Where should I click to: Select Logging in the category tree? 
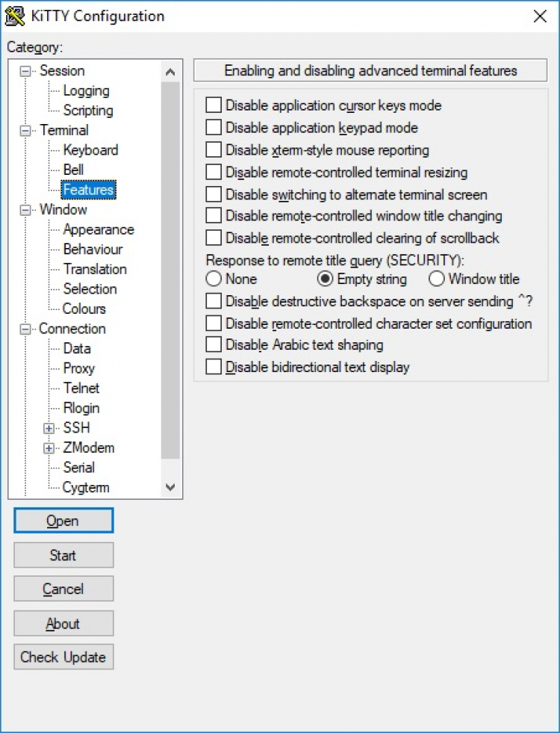87,90
